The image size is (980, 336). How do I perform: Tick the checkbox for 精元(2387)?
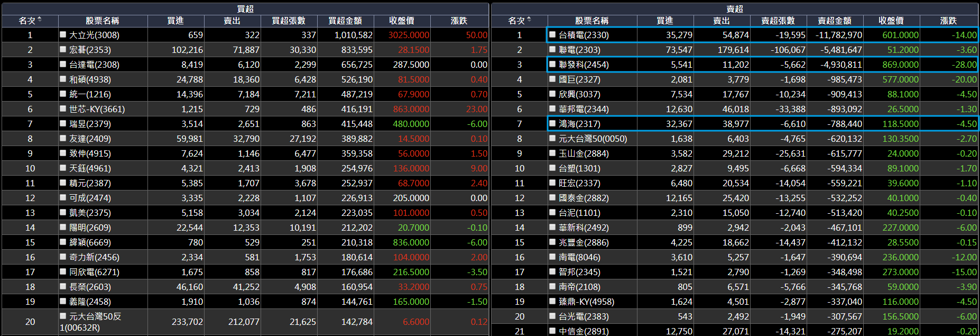click(x=63, y=183)
